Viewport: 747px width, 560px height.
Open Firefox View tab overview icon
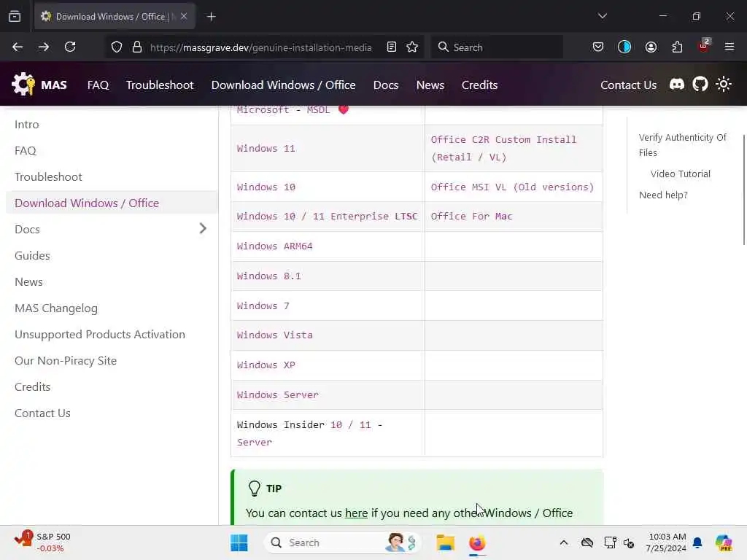tap(15, 16)
